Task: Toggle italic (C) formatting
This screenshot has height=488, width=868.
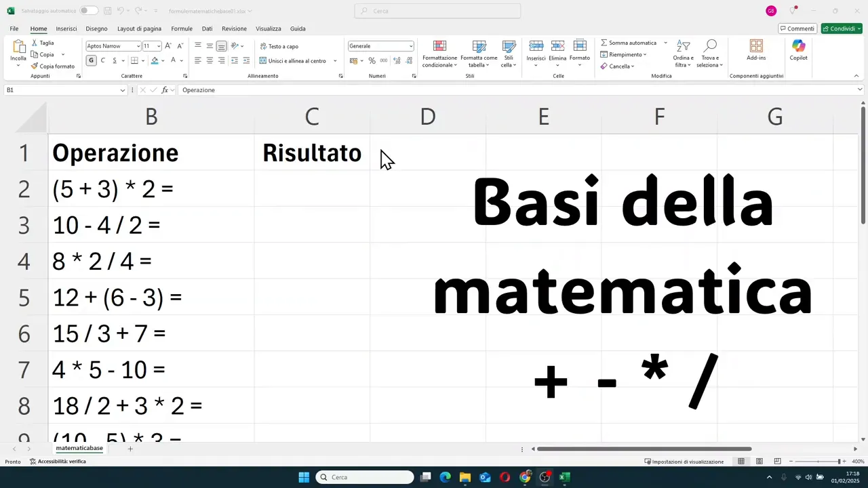Action: point(102,60)
